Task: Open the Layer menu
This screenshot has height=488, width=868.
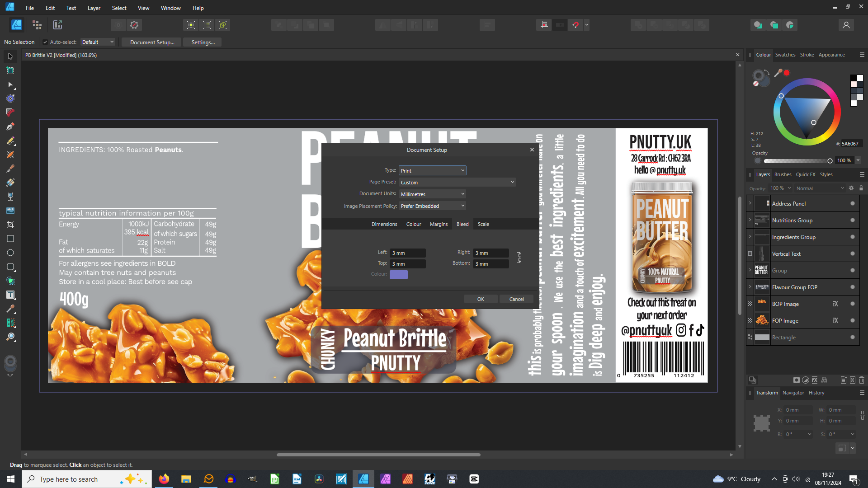Action: (x=94, y=8)
